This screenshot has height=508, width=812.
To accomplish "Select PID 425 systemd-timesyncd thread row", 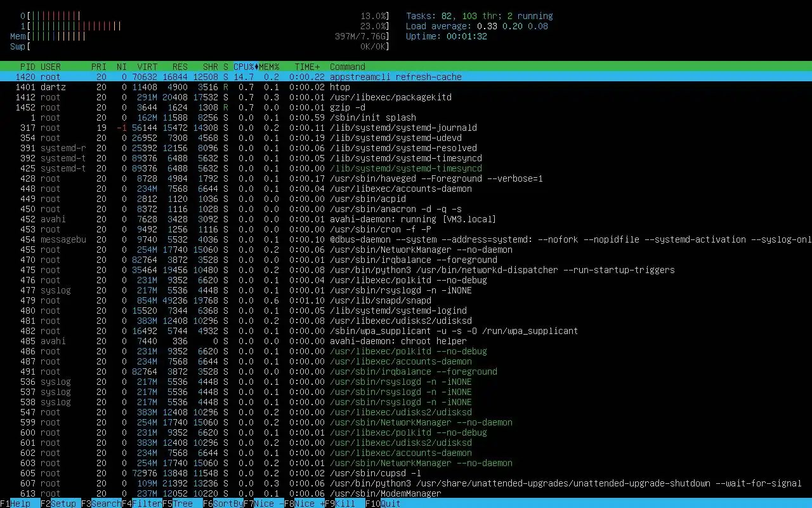I will coord(406,168).
